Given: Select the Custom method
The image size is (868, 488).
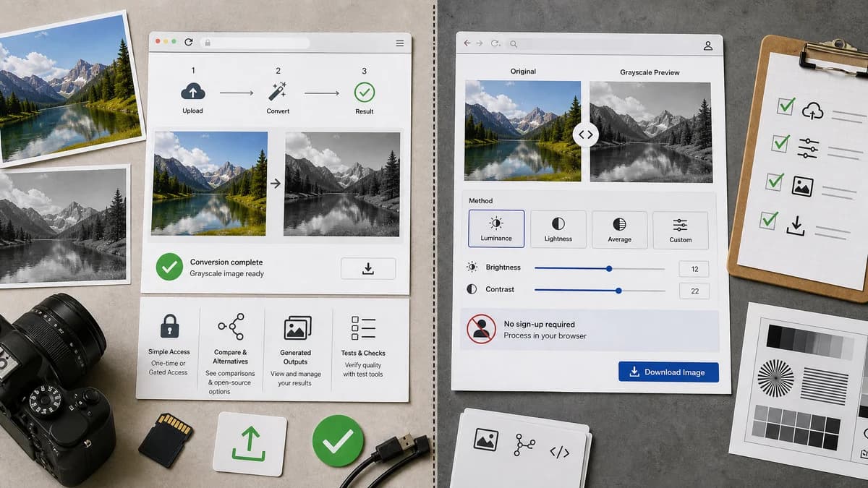Looking at the screenshot, I should (680, 229).
